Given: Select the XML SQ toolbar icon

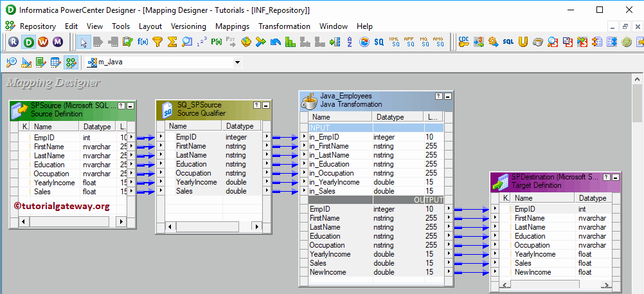Looking at the screenshot, I should click(x=394, y=42).
